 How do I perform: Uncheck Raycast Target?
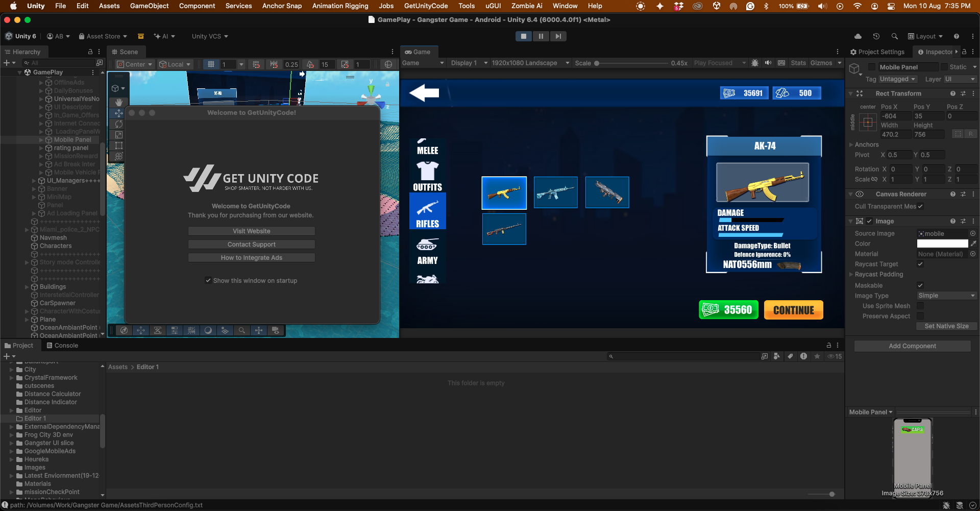920,264
